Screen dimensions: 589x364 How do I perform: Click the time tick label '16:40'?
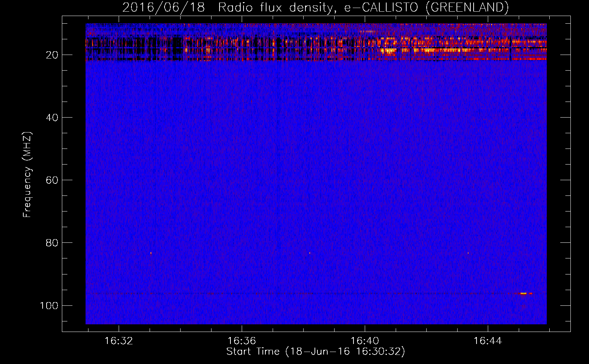click(x=365, y=341)
